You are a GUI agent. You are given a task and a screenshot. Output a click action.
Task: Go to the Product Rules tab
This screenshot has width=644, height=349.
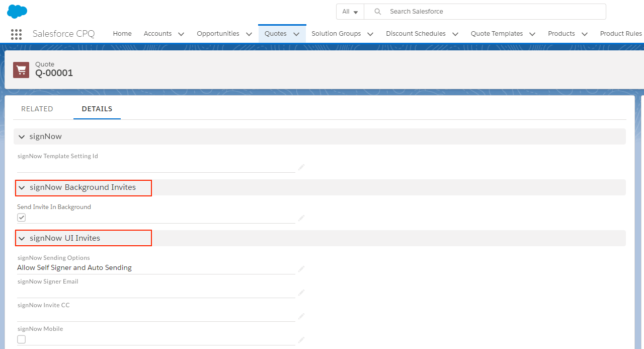coord(621,34)
